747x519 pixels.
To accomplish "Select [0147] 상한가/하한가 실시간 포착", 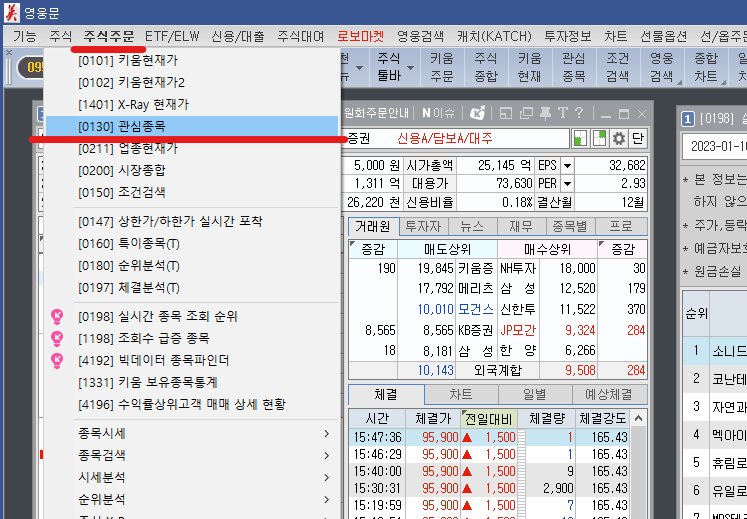I will [x=192, y=222].
